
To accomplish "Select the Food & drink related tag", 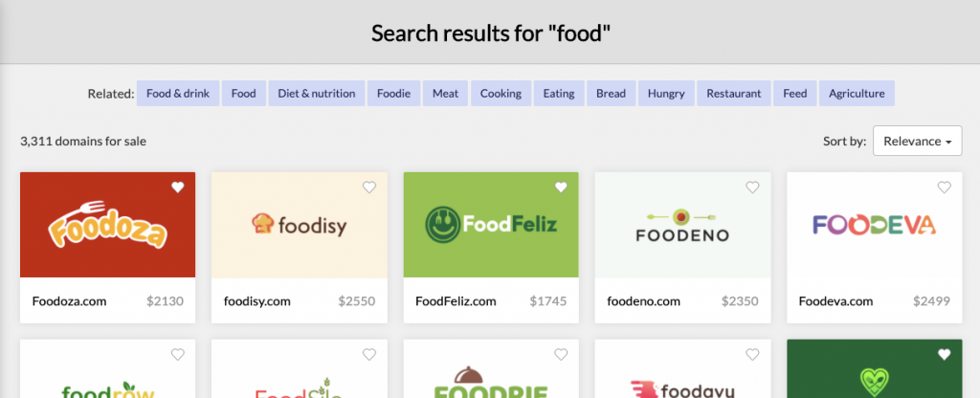I will coord(178,93).
